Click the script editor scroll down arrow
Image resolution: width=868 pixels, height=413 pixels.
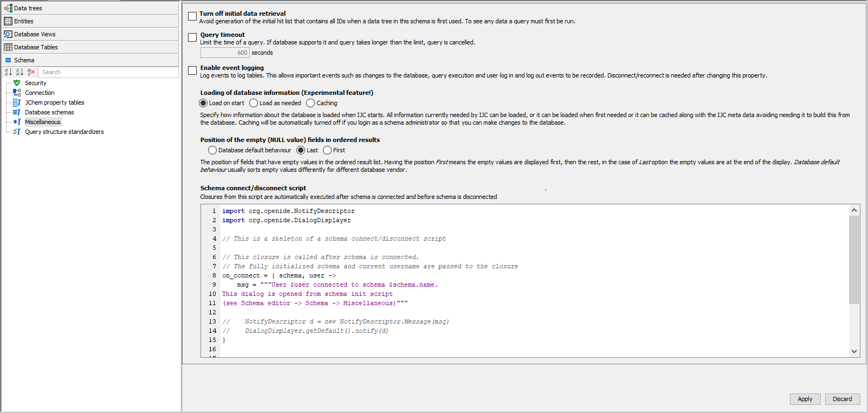point(854,351)
